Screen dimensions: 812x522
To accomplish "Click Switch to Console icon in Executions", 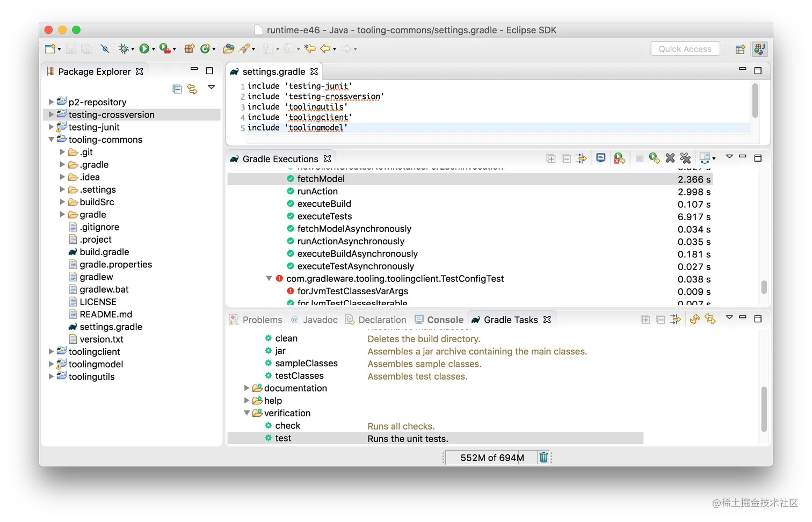I will 601,158.
